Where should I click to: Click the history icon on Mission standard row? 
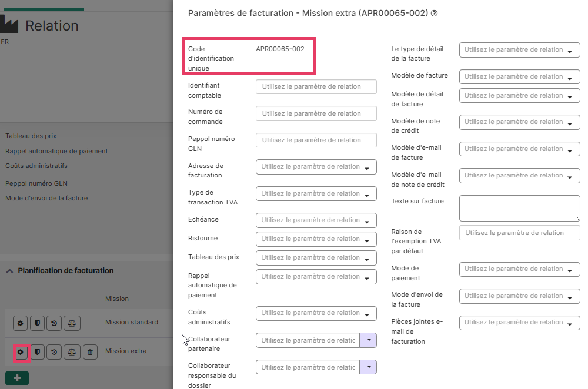point(54,323)
